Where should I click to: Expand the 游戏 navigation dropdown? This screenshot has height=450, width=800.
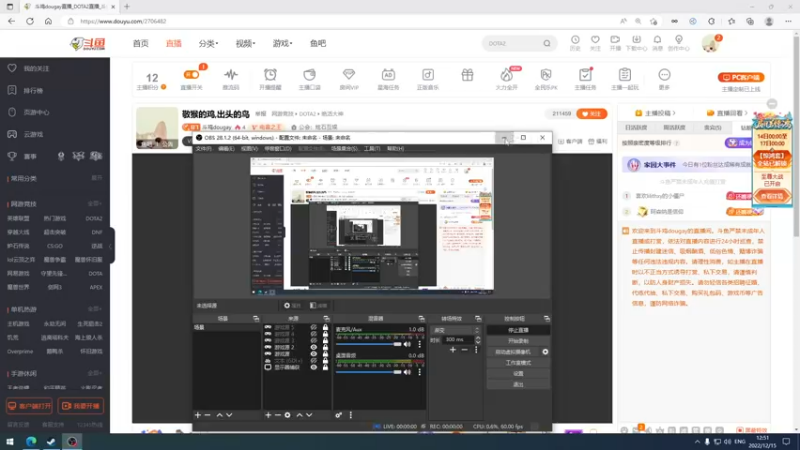[x=282, y=43]
